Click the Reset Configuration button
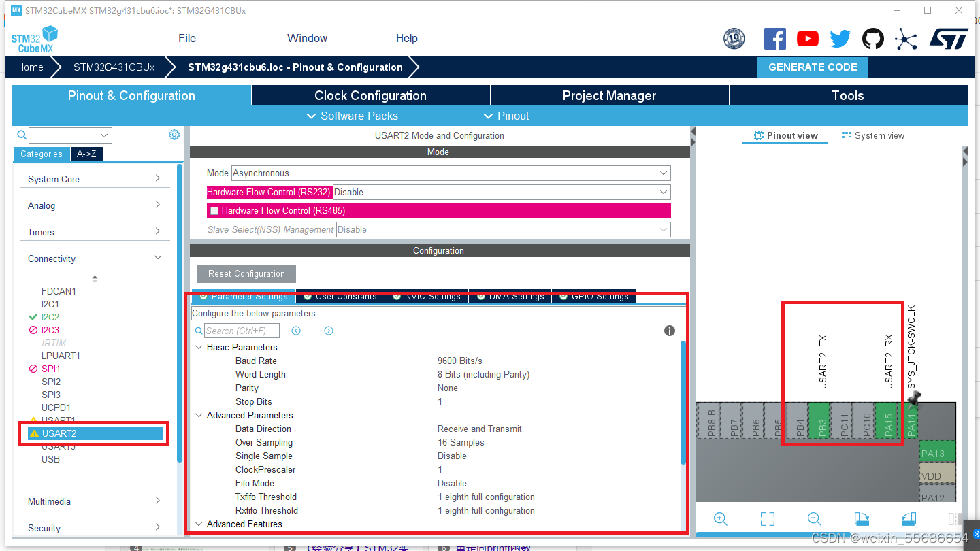This screenshot has width=980, height=551. [x=246, y=273]
